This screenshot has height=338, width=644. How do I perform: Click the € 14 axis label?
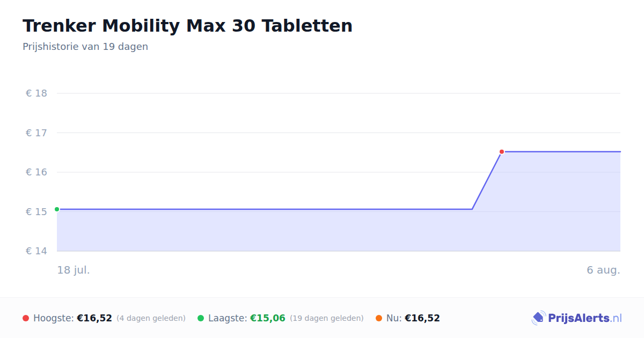tap(36, 251)
